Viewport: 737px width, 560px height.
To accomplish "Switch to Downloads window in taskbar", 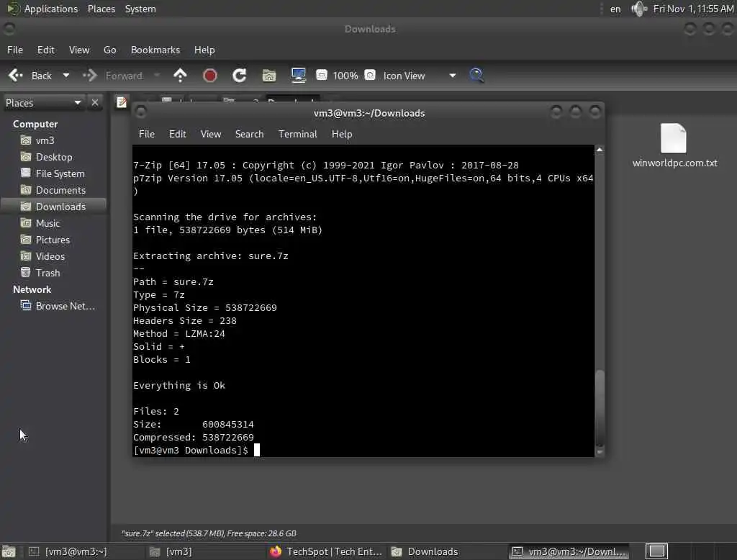I will coord(425,551).
